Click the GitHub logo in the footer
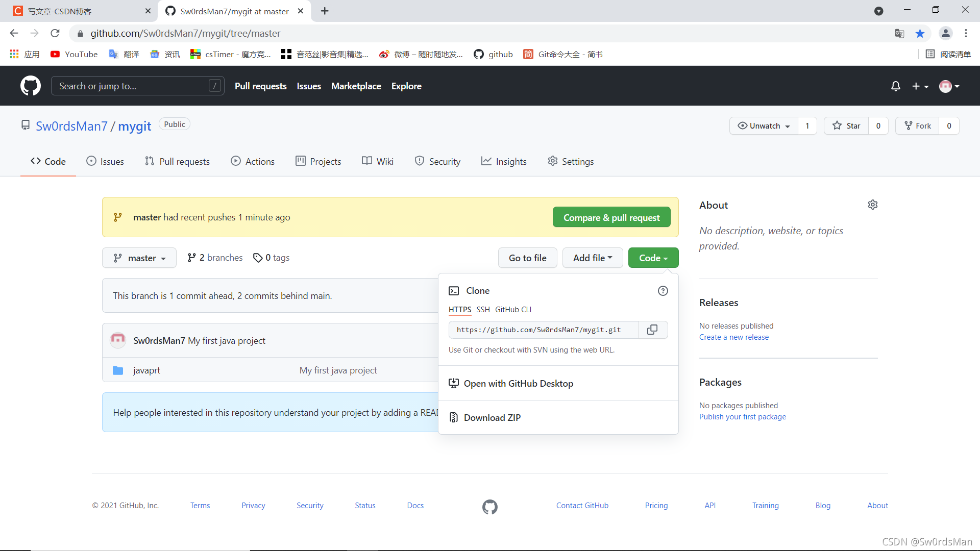The image size is (980, 551). [x=490, y=507]
